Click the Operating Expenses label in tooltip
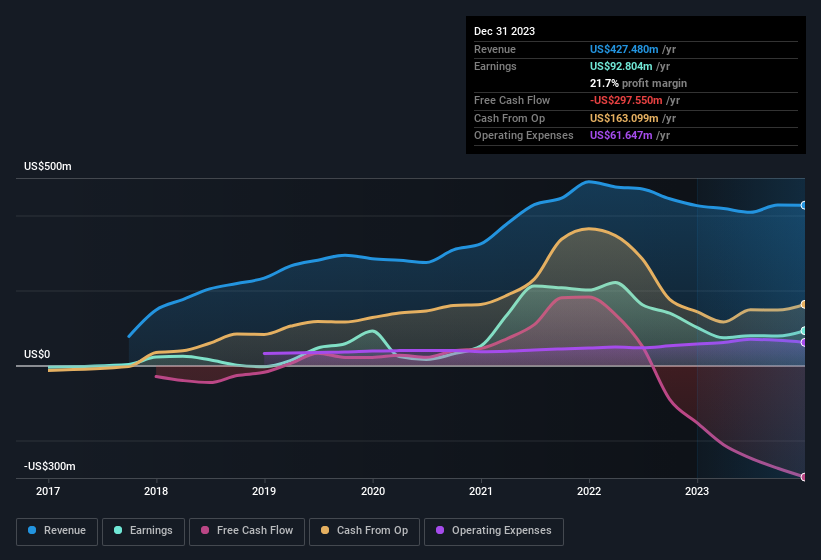Image resolution: width=821 pixels, height=560 pixels. [524, 136]
